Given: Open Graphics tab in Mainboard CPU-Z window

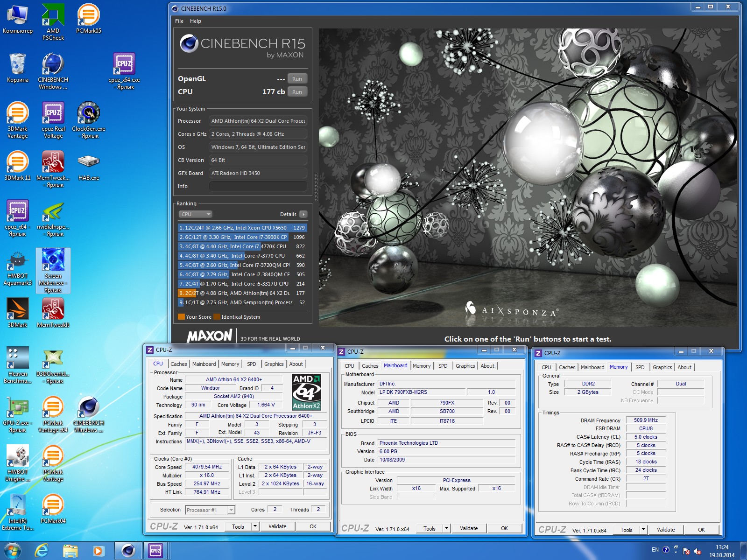Looking at the screenshot, I should click(465, 366).
